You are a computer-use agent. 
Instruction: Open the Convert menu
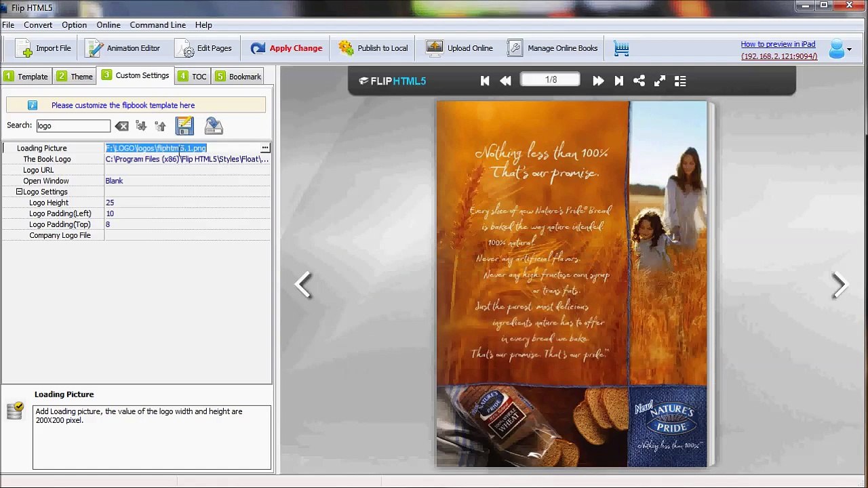coord(38,25)
